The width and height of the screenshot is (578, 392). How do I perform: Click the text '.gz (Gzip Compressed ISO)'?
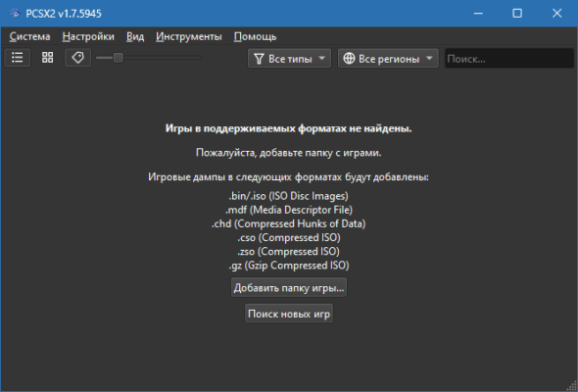coord(289,266)
